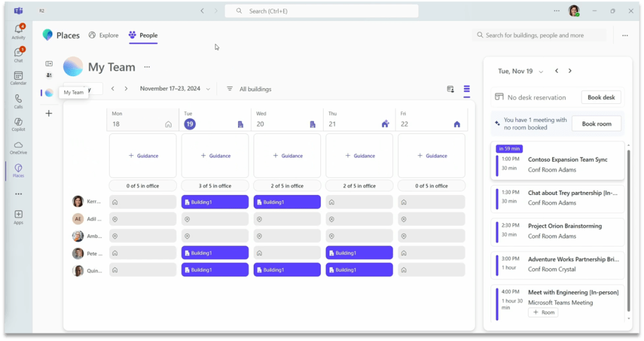Select the People tab
644x341 pixels.
(143, 35)
